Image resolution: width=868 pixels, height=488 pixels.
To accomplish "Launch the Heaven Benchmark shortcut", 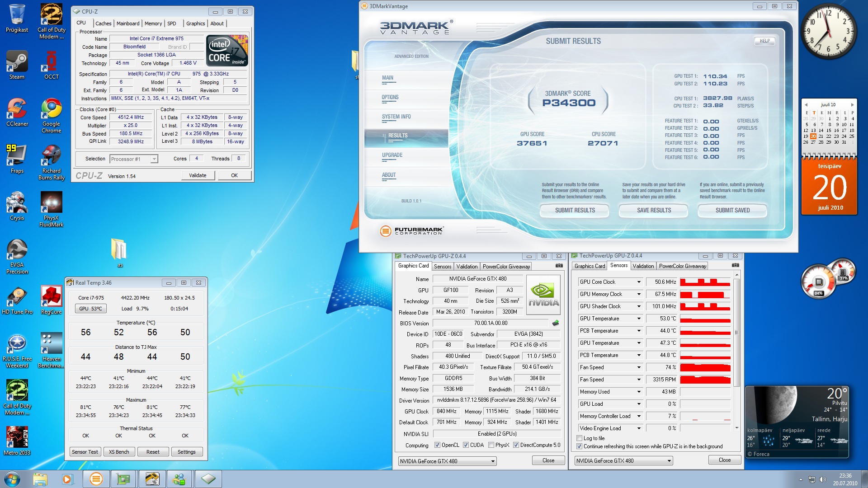I will click(51, 350).
